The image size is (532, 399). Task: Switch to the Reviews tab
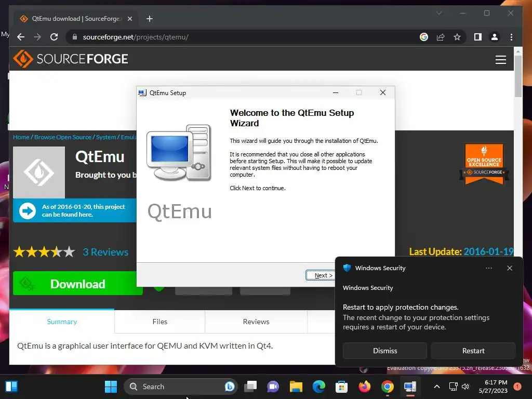pos(256,321)
